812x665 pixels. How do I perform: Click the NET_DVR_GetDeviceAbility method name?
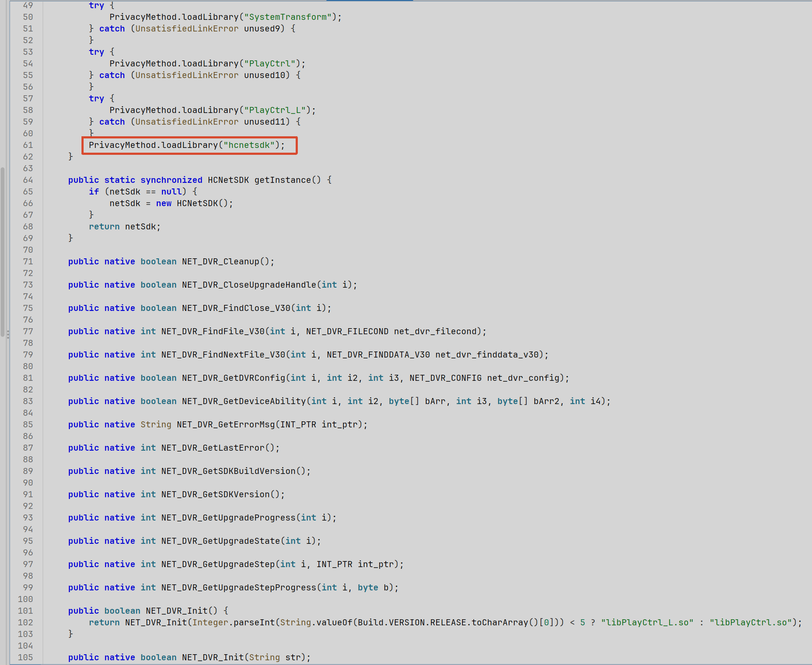(x=244, y=401)
